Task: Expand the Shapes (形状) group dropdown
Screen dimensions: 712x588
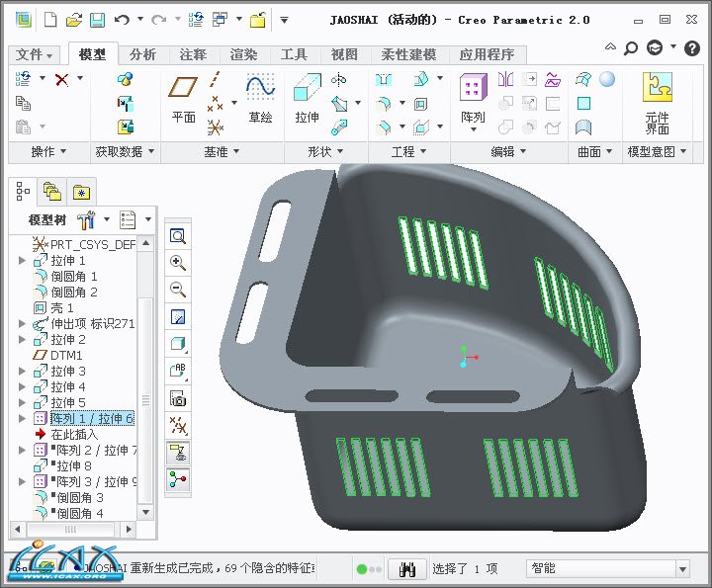Action: [325, 151]
